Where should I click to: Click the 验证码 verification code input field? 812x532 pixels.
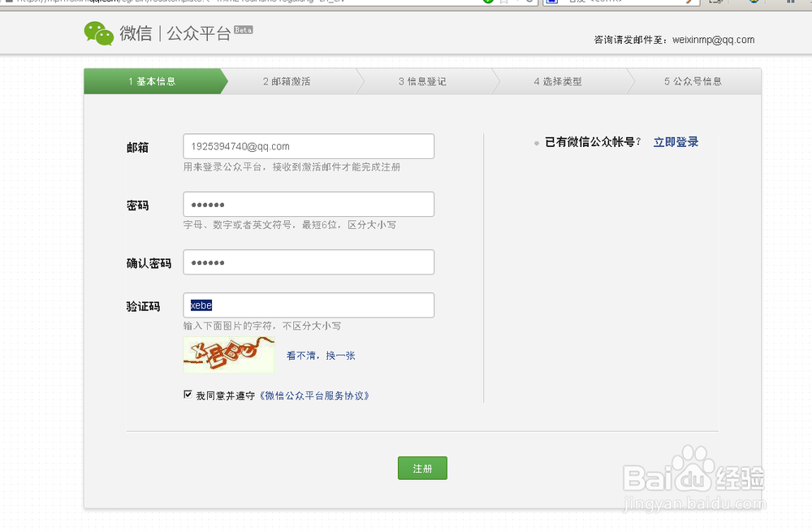click(309, 305)
